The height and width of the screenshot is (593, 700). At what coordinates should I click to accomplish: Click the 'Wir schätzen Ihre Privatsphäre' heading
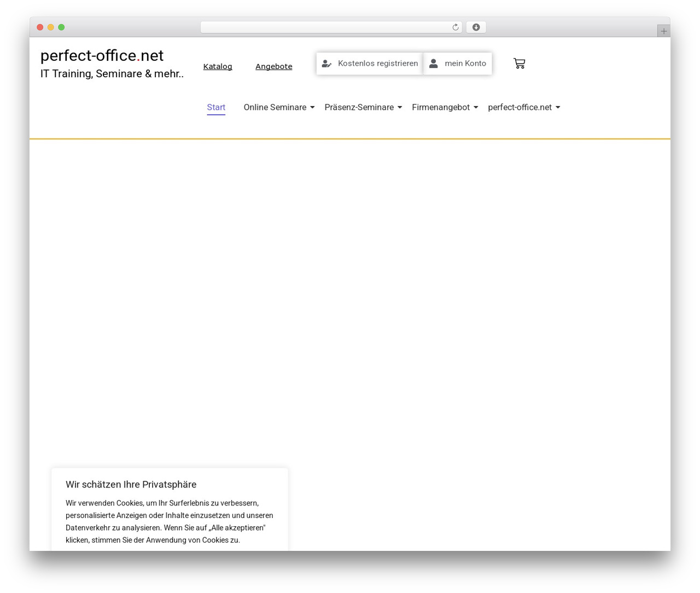pyautogui.click(x=131, y=484)
